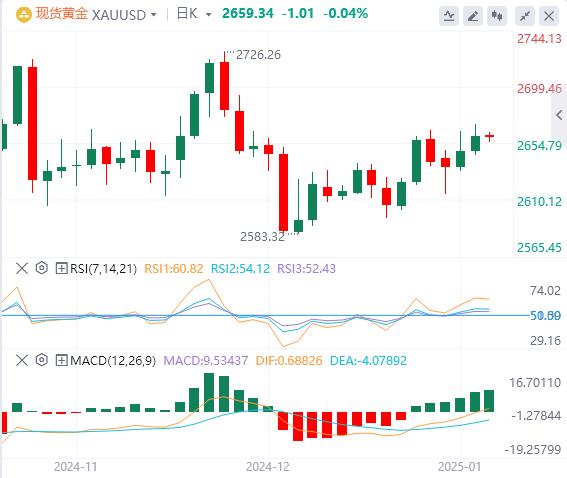Image resolution: width=567 pixels, height=478 pixels.
Task: Click the MACD(12,26,9) label
Action: (113, 360)
